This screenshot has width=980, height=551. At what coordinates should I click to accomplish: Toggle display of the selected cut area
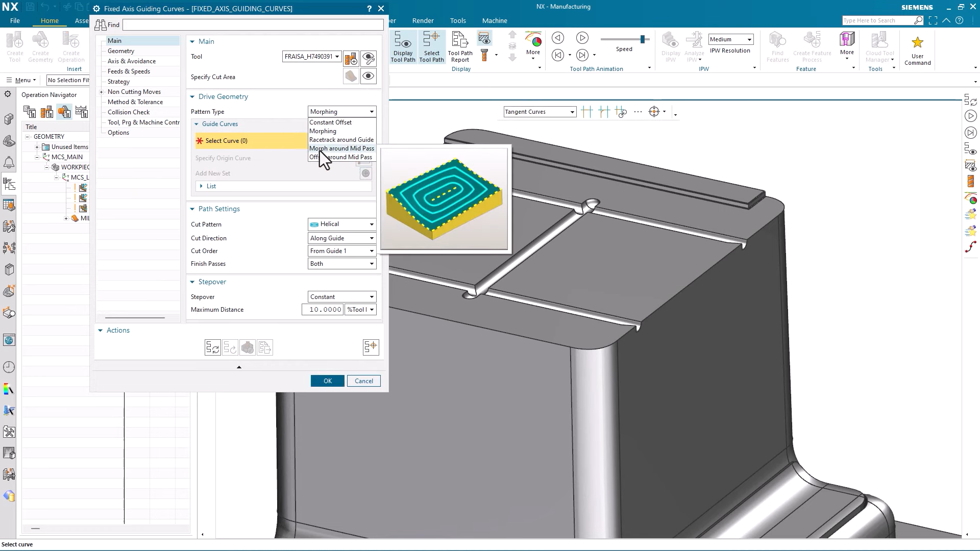click(368, 76)
